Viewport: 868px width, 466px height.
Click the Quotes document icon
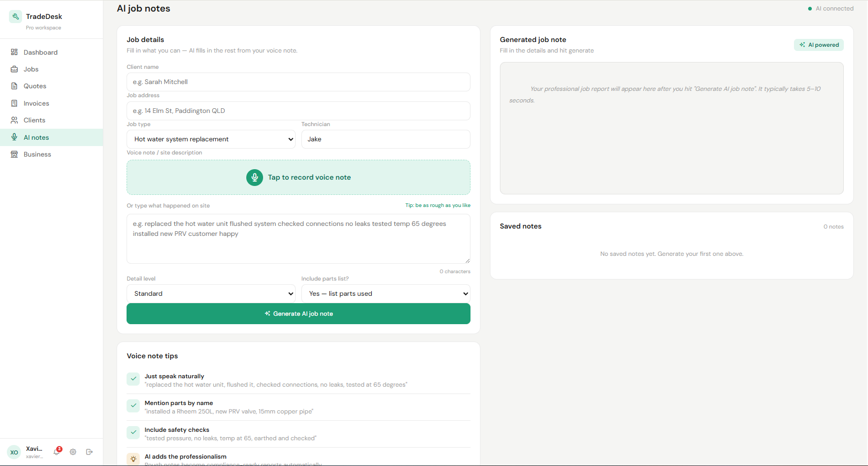pos(14,86)
